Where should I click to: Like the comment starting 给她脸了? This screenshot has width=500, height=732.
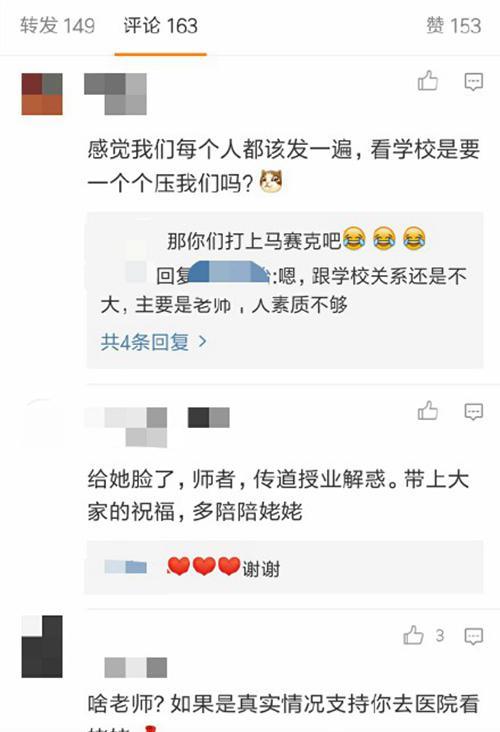tap(428, 411)
